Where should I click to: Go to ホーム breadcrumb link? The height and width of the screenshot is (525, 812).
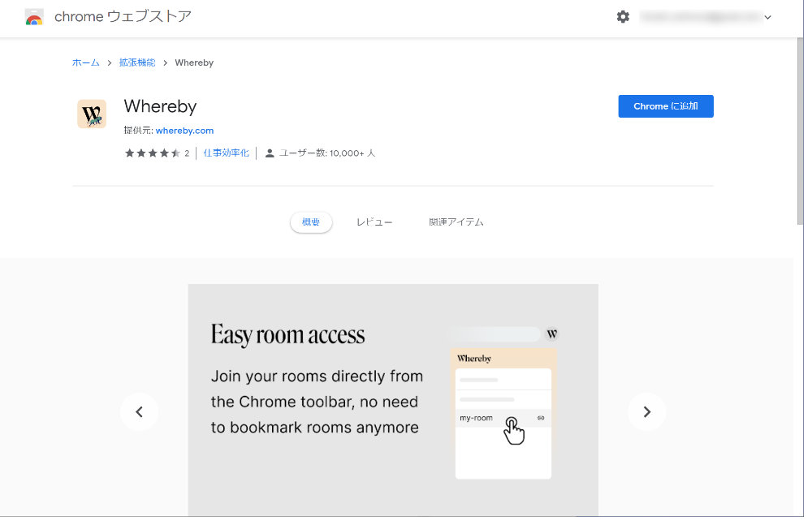click(85, 62)
